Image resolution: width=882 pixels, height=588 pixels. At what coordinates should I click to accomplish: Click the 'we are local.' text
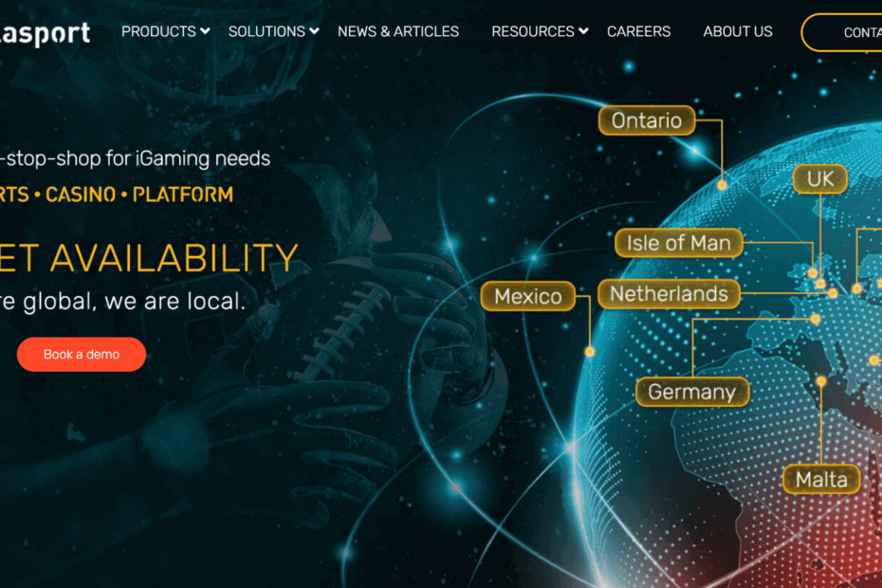[x=175, y=302]
